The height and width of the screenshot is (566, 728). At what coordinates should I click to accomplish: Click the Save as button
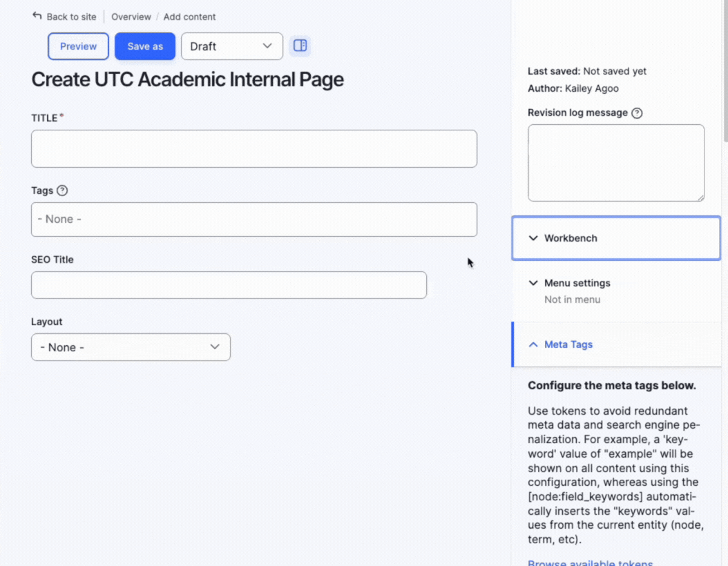[145, 46]
